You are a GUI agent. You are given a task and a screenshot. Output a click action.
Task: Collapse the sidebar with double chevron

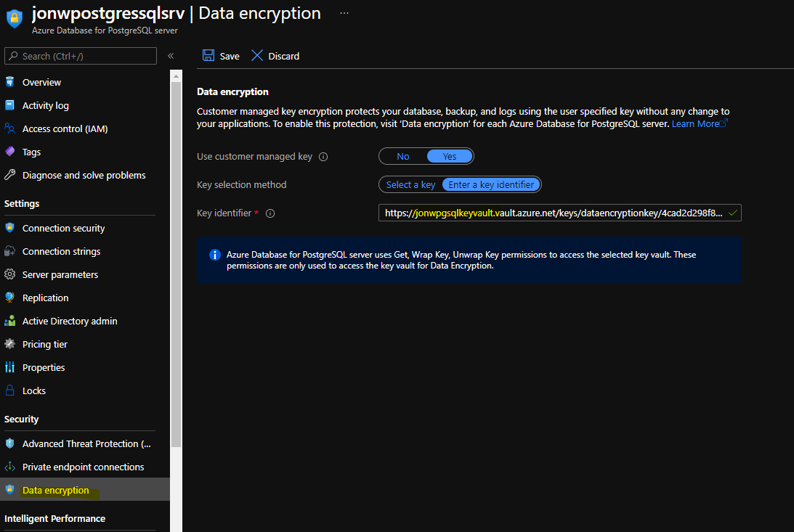tap(171, 56)
